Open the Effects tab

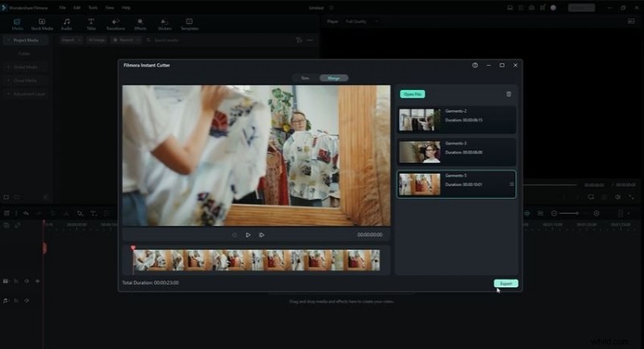point(140,25)
